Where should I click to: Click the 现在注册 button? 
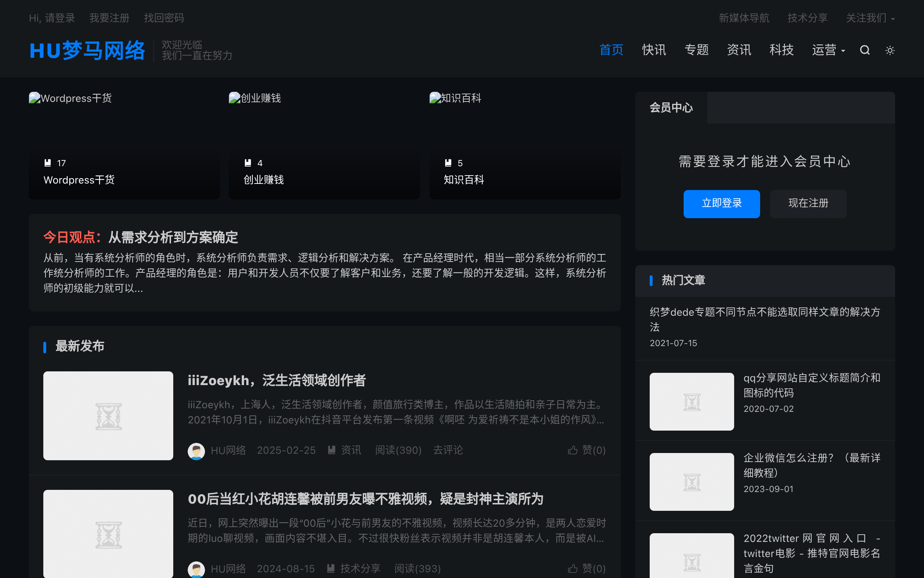(x=808, y=204)
